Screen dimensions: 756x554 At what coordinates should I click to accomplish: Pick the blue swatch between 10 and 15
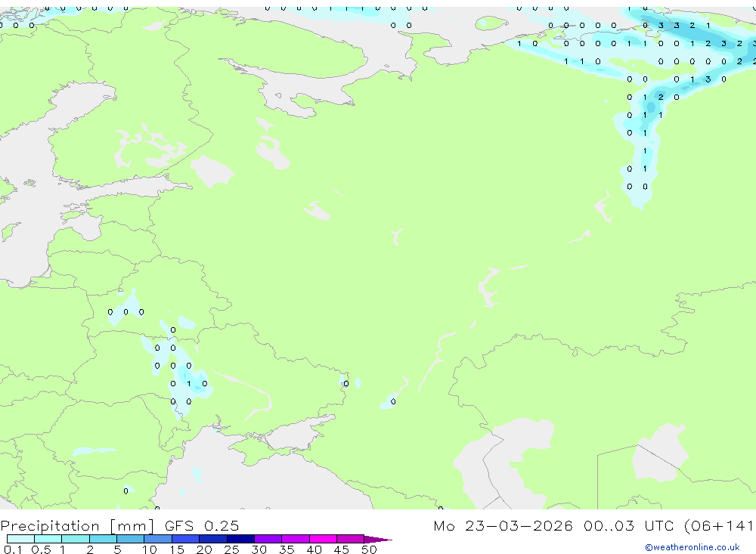click(158, 539)
